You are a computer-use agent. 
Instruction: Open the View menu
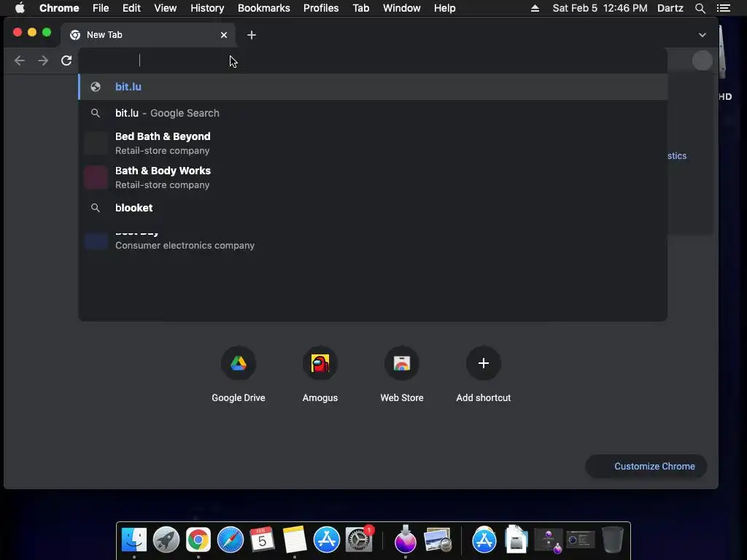[x=166, y=8]
